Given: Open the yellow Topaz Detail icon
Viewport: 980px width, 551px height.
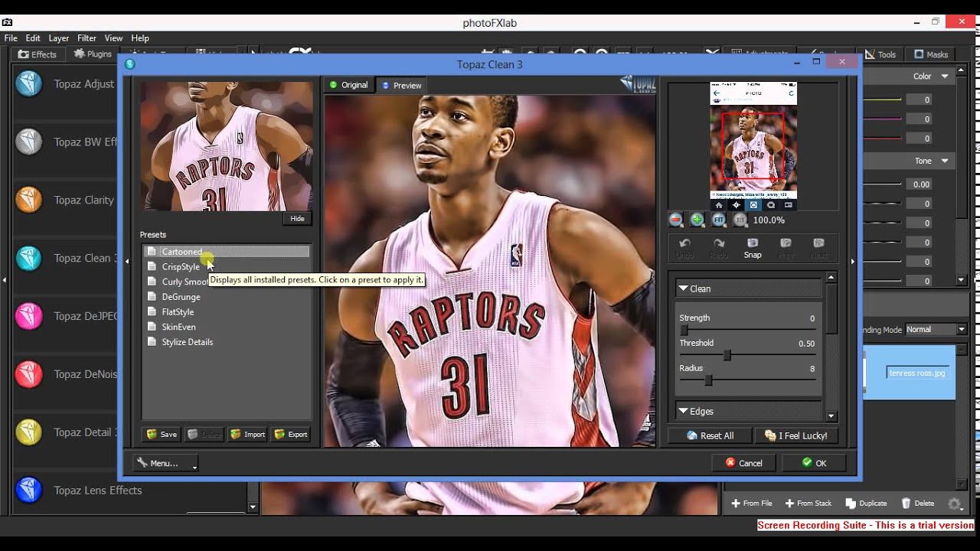Looking at the screenshot, I should coord(29,432).
